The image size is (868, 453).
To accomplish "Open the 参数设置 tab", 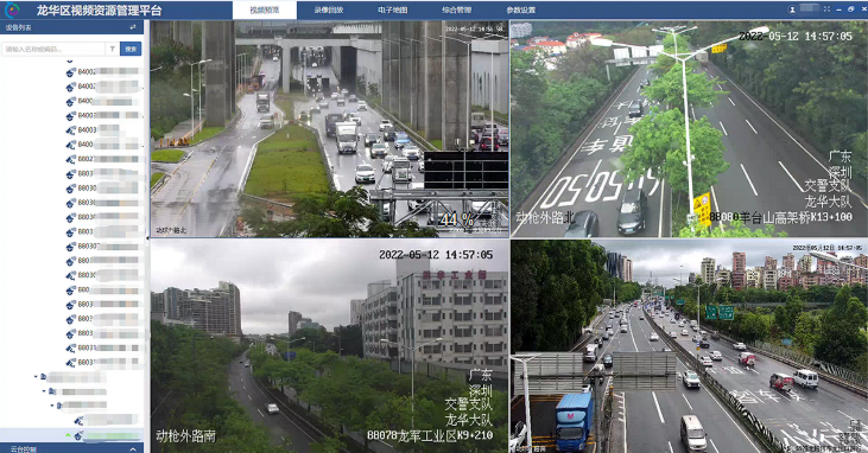I will point(520,10).
